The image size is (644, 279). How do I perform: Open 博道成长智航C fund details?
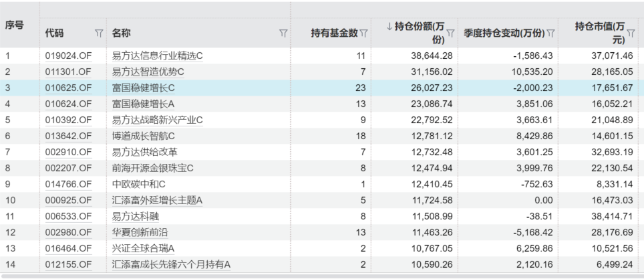click(x=143, y=136)
